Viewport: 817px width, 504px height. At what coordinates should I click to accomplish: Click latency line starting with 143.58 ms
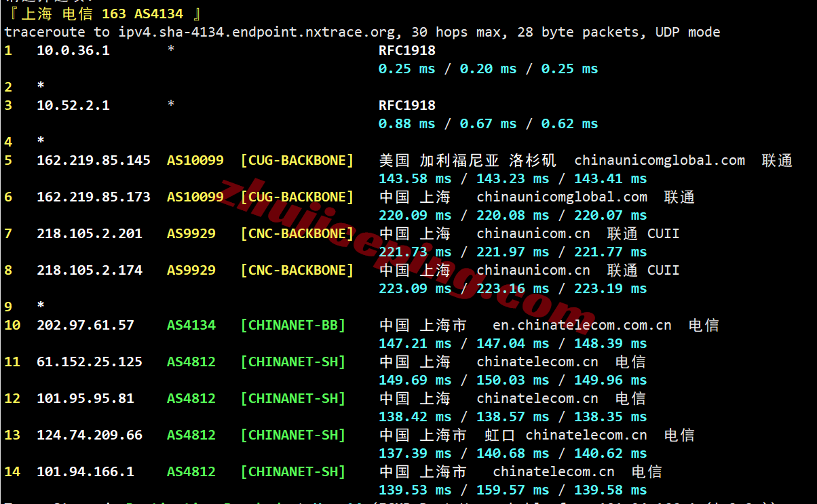pos(513,178)
